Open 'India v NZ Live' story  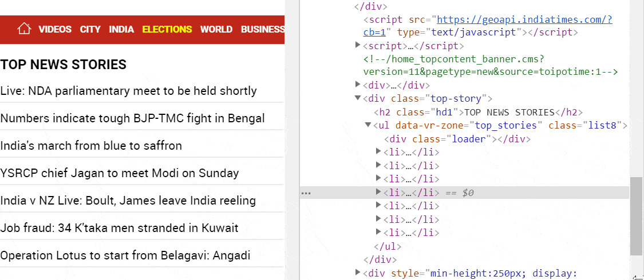pos(128,201)
